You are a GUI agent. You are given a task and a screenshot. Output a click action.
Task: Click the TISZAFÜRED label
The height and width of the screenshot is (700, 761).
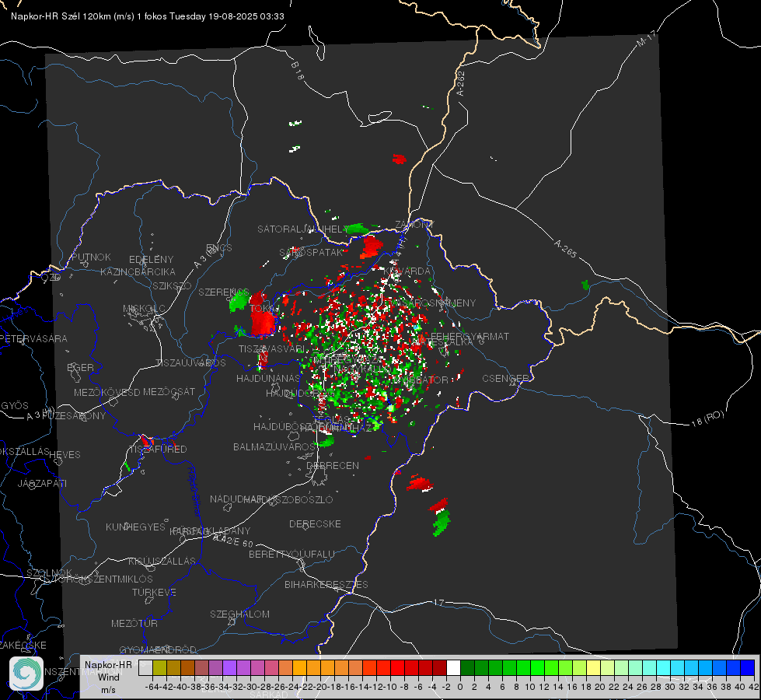(158, 449)
